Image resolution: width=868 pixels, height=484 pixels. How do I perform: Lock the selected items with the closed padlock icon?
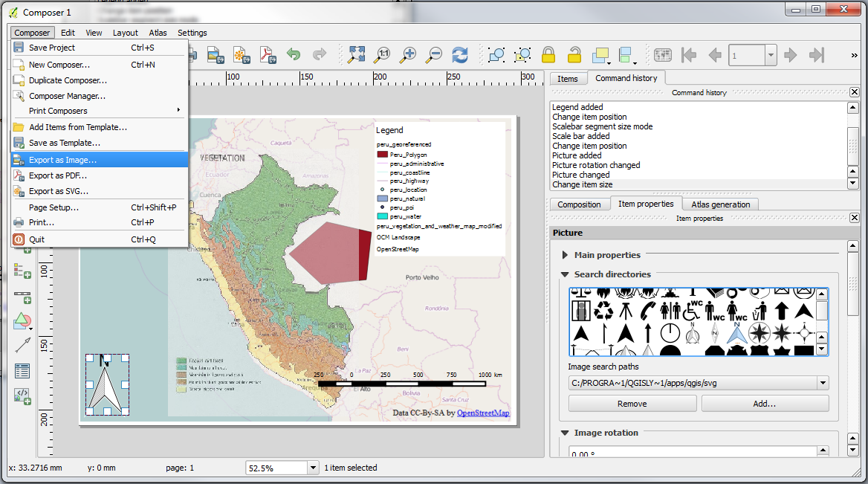click(548, 55)
